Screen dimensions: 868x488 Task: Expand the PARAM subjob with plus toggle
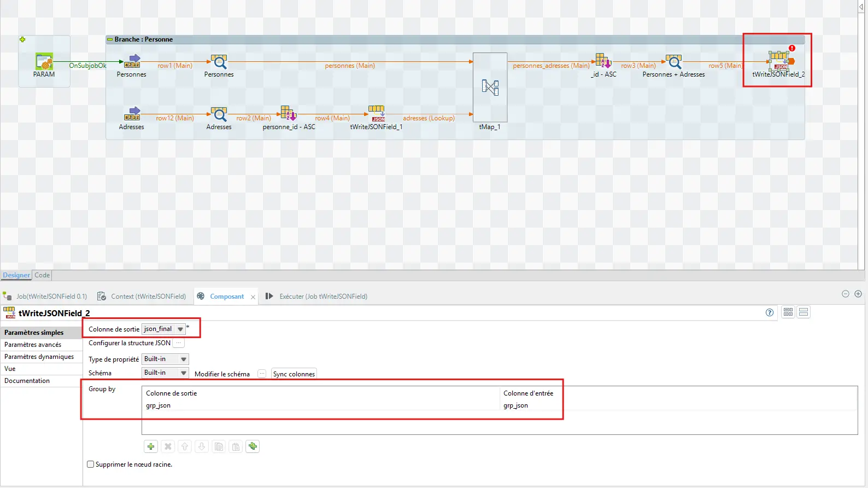point(22,39)
